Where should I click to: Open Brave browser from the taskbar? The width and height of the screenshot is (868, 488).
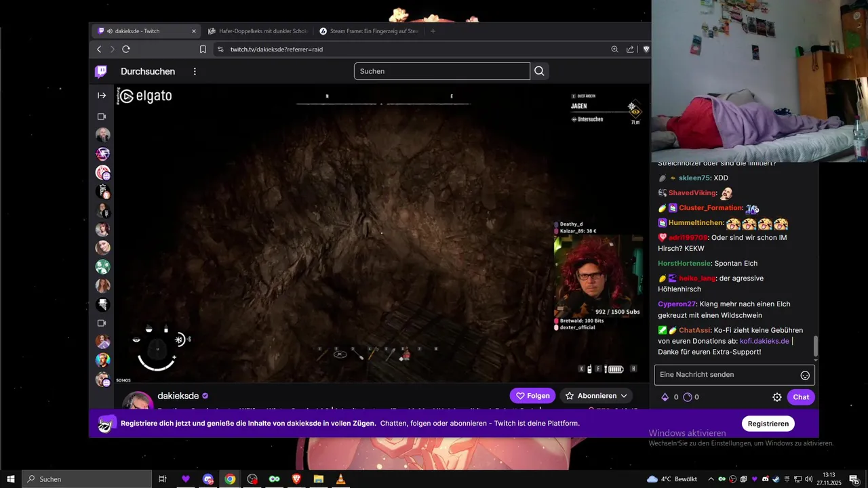click(296, 479)
